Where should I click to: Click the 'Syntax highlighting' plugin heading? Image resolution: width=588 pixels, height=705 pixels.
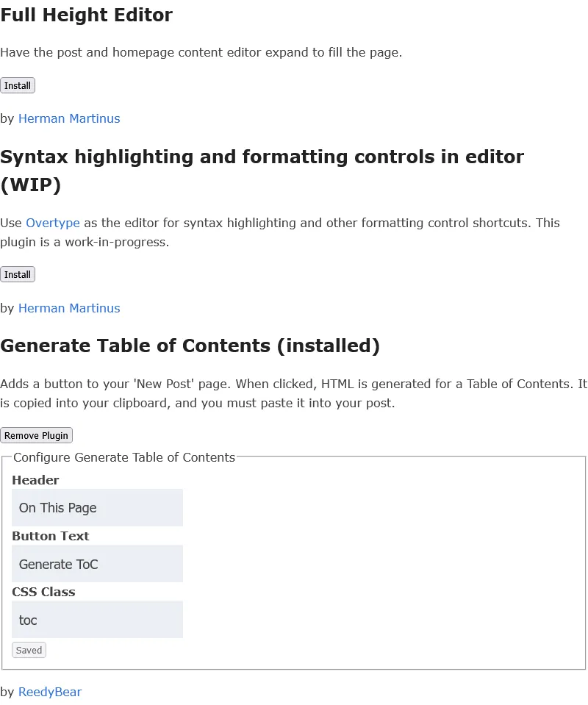262,157
